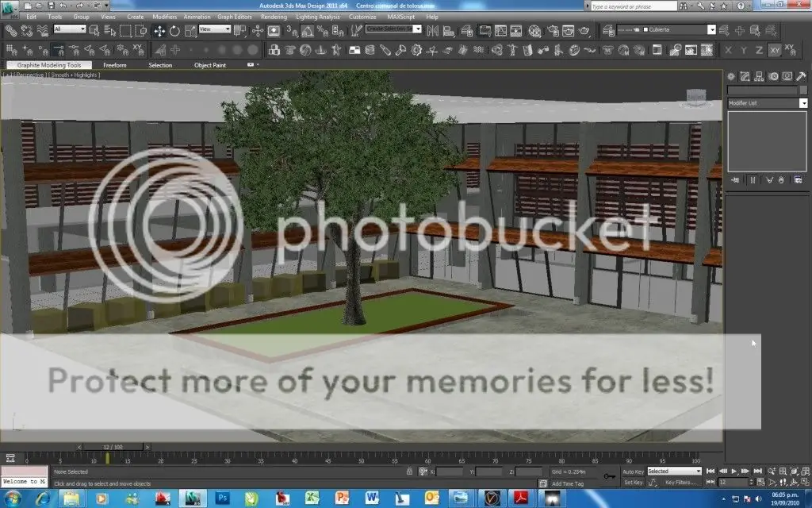Open the Lighting Analysis menu
The height and width of the screenshot is (508, 812).
(318, 17)
